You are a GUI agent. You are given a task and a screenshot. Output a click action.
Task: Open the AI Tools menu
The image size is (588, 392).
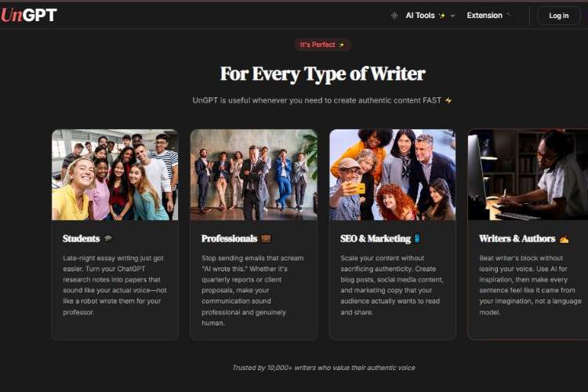click(420, 16)
